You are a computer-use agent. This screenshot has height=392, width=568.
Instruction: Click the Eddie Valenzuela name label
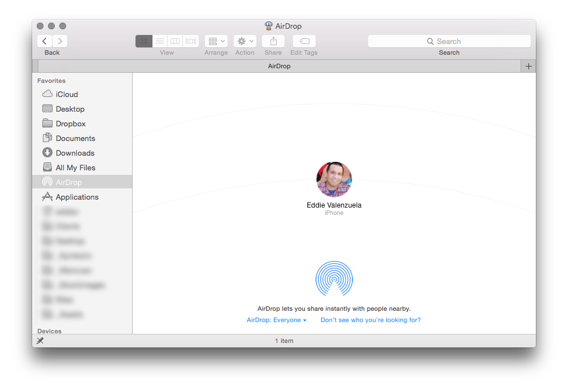pos(334,205)
